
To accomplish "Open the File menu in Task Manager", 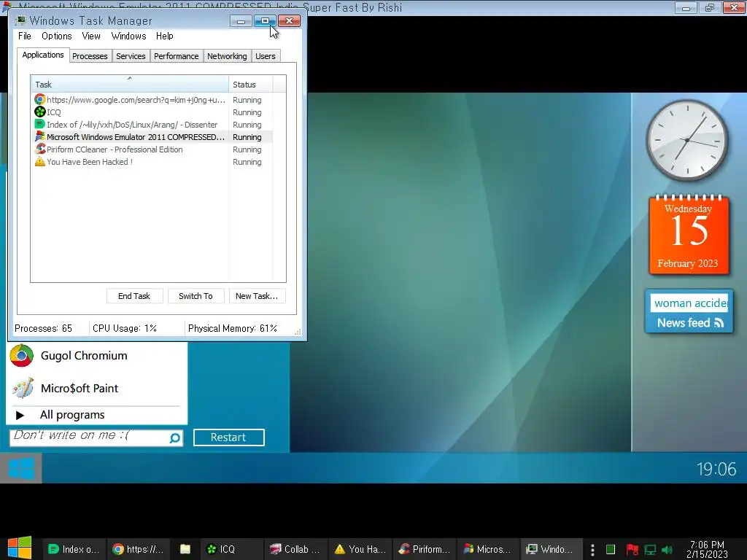I will (x=25, y=36).
